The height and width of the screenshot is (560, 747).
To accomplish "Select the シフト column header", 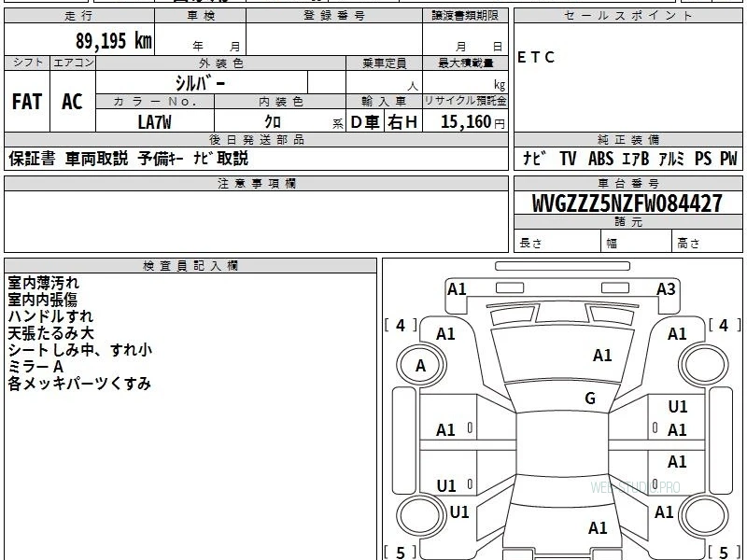I will (27, 63).
